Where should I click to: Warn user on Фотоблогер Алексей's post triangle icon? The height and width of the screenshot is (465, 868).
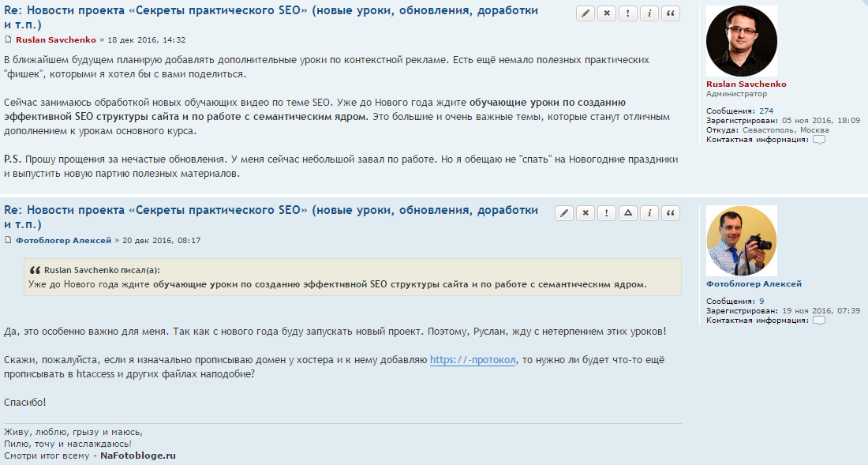coord(628,213)
